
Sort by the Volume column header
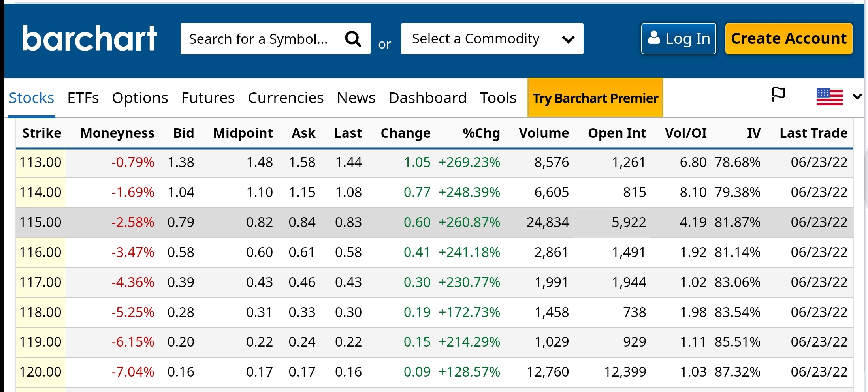coord(544,133)
